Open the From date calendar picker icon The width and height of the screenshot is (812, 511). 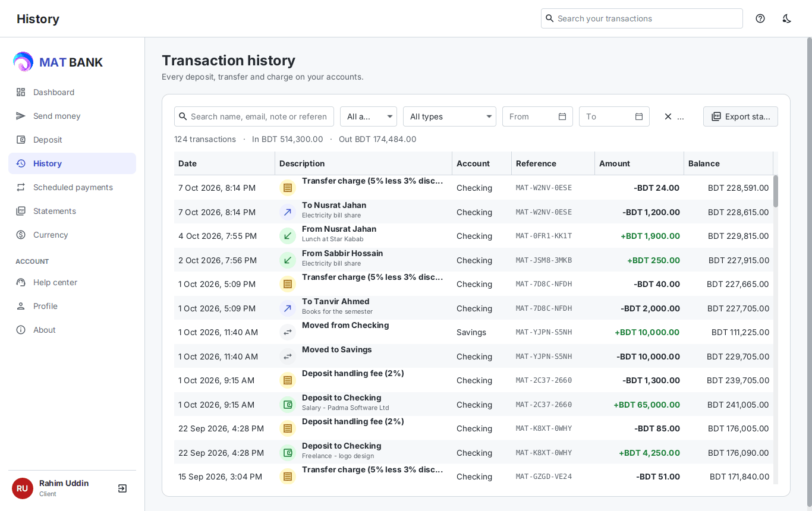[x=562, y=116]
